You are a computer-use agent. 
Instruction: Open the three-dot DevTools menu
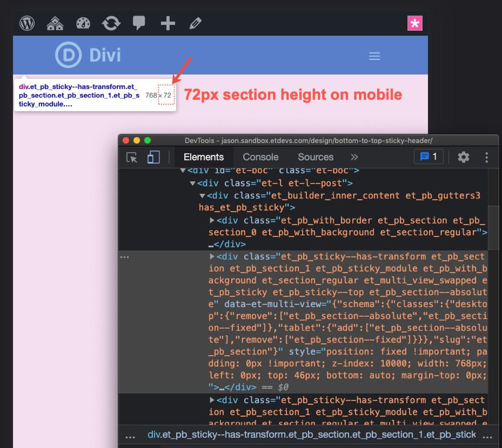coord(487,156)
